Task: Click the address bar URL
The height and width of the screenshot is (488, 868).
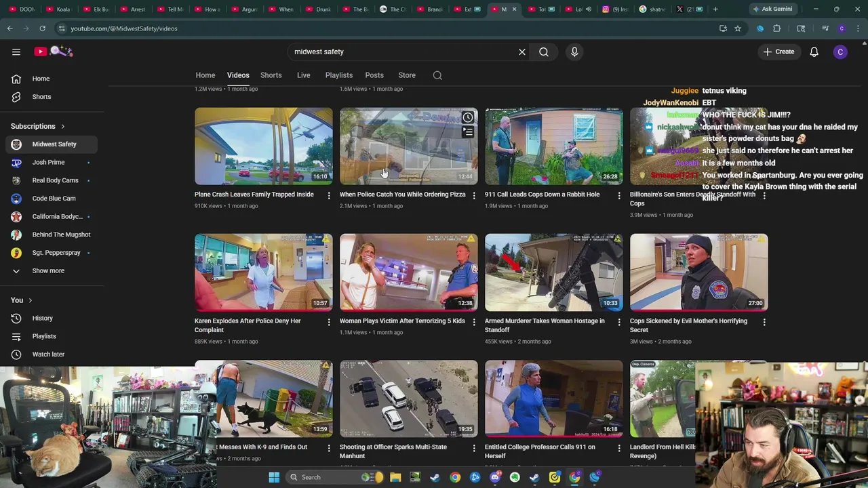Action: (124, 28)
